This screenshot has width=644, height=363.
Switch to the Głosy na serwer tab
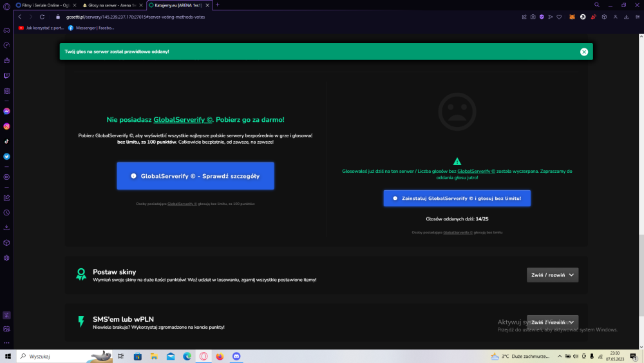(112, 5)
